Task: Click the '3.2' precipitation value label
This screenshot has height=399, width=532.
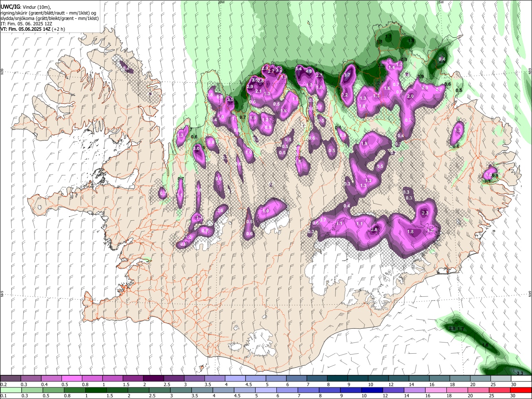Action: (279, 70)
